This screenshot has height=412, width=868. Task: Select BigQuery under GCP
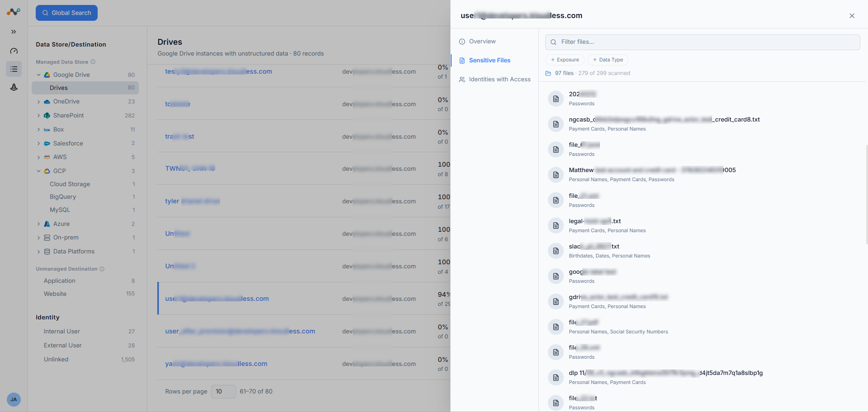(x=63, y=197)
